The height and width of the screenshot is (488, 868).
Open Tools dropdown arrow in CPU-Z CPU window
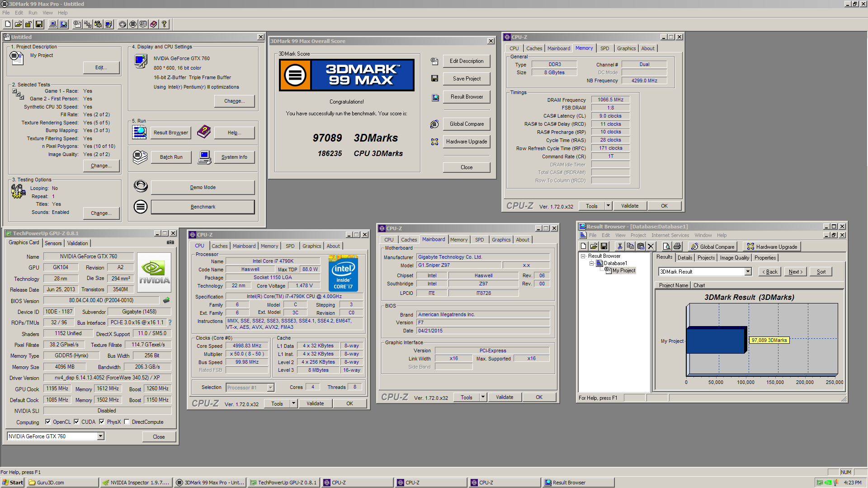(x=294, y=403)
